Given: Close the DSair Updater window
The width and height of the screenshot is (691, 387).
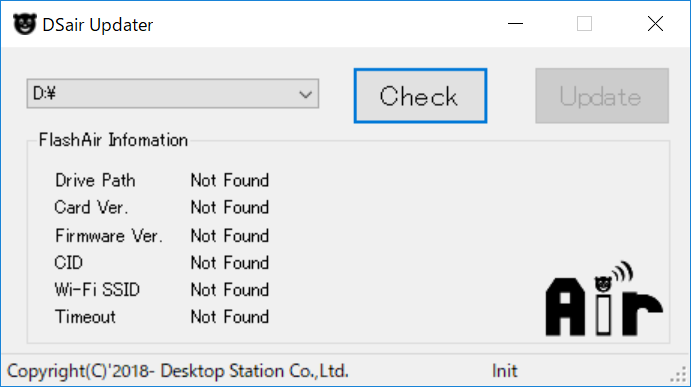Looking at the screenshot, I should tap(655, 24).
